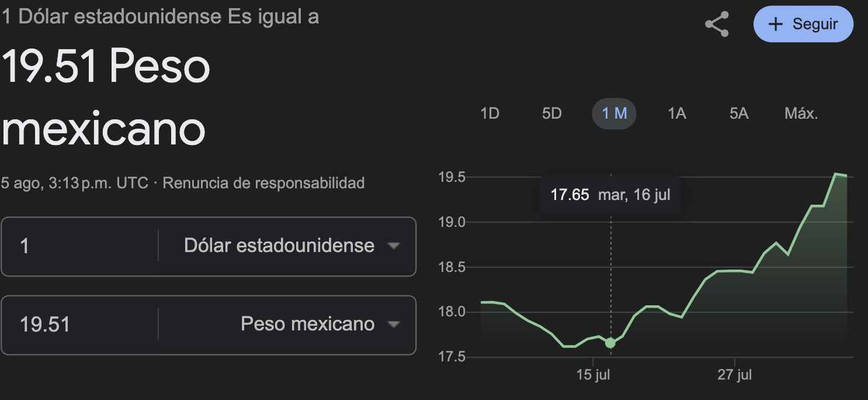This screenshot has height=400, width=868.
Task: Click the Seguir follow button
Action: click(803, 25)
